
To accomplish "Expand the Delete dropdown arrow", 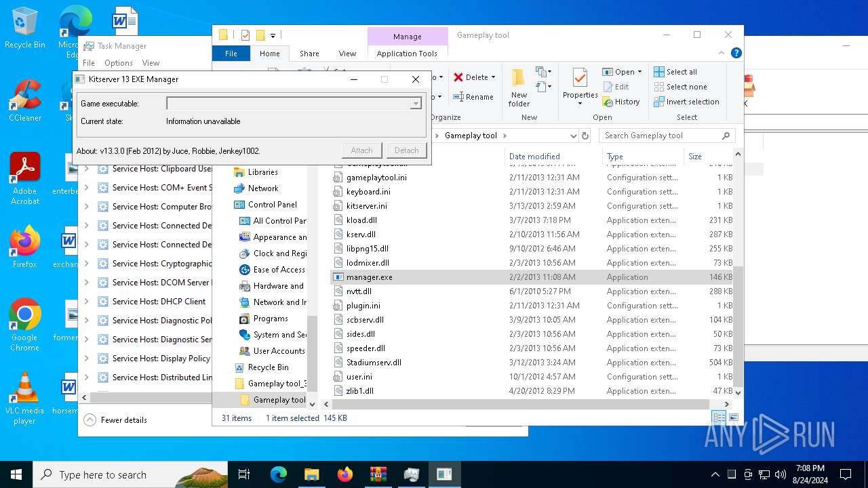I will (x=493, y=77).
